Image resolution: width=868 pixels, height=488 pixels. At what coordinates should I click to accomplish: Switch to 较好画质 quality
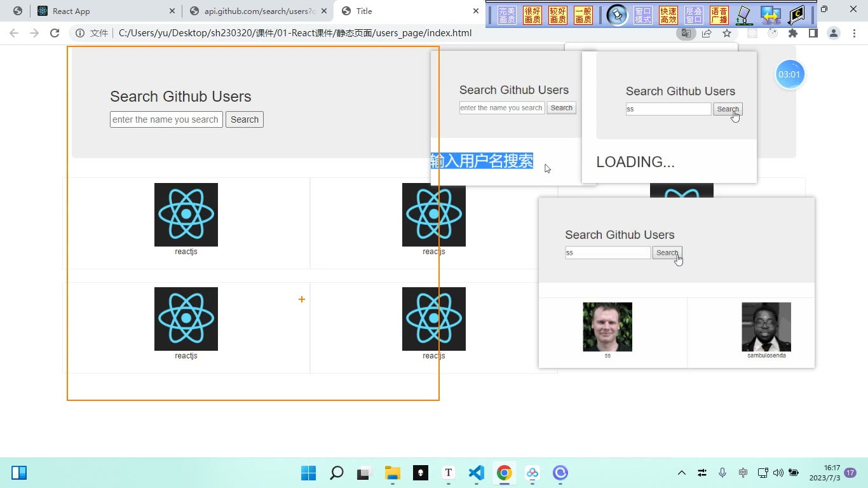[x=558, y=15]
